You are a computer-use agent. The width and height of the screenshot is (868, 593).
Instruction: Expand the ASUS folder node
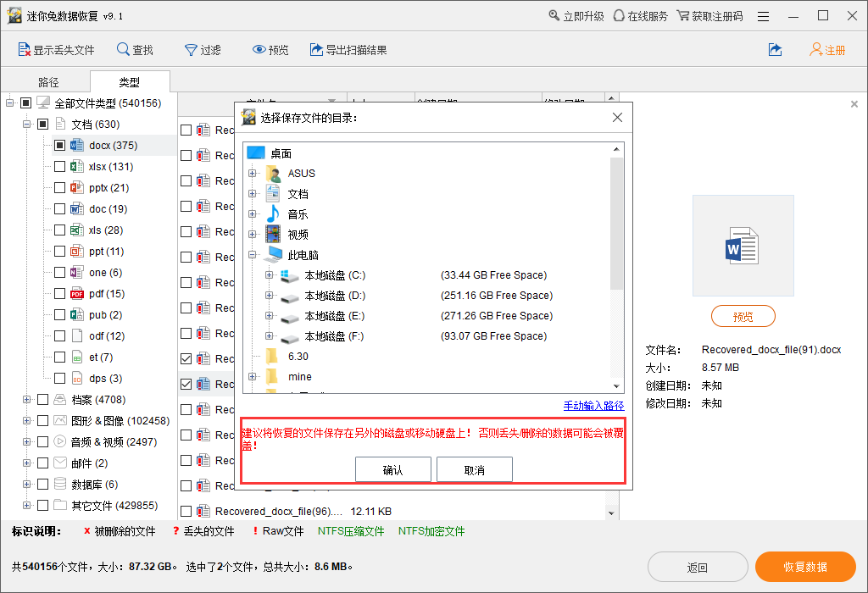click(x=253, y=173)
